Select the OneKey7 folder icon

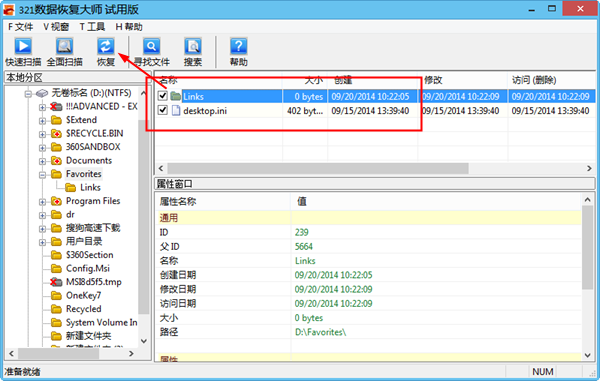56,296
